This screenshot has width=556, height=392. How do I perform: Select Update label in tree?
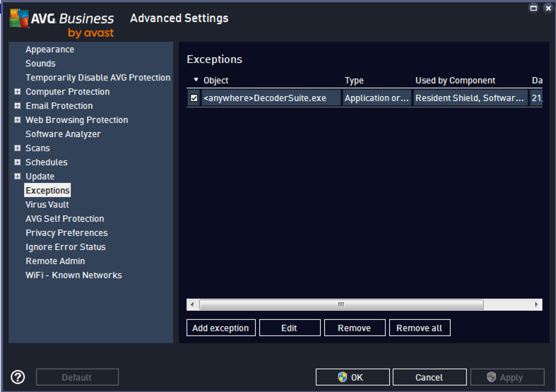tap(40, 177)
